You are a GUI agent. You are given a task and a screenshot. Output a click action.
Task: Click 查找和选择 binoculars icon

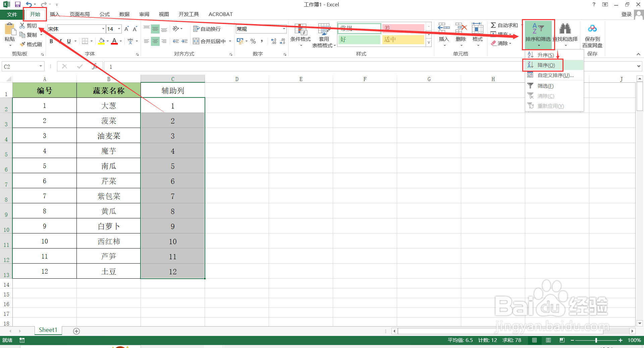click(565, 29)
